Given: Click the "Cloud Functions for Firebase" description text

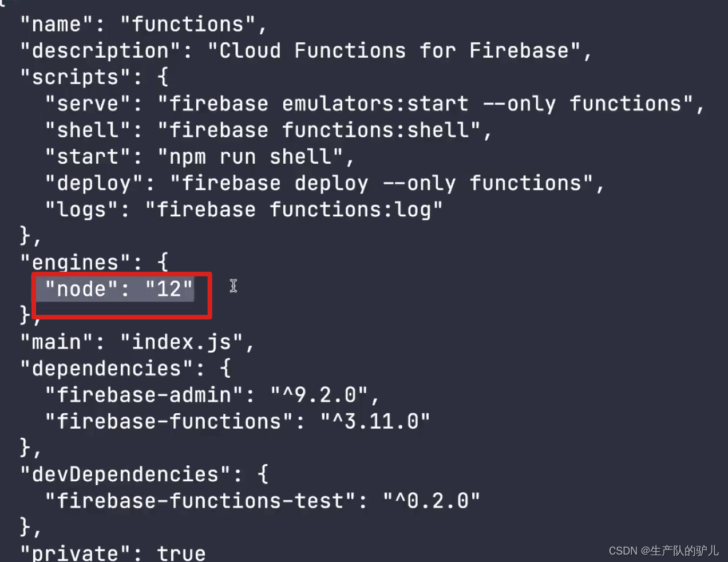Looking at the screenshot, I should (x=394, y=51).
